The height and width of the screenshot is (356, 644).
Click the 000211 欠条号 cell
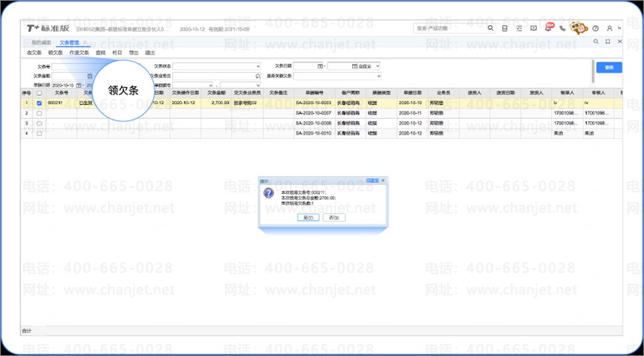point(61,103)
